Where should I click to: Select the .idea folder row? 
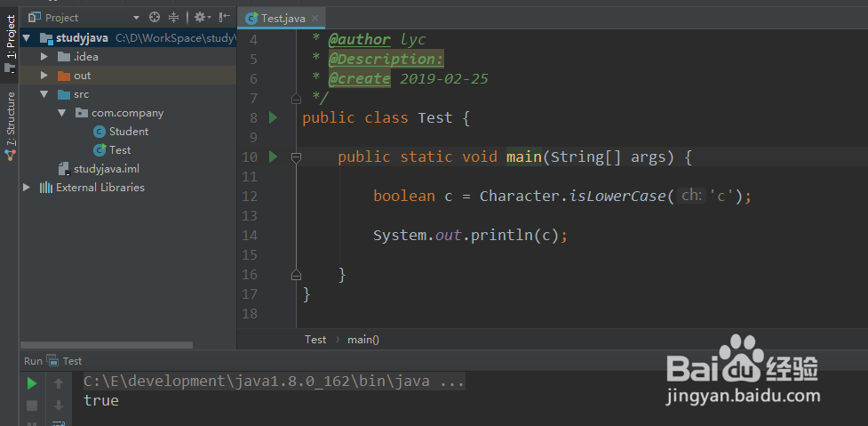pos(129,57)
